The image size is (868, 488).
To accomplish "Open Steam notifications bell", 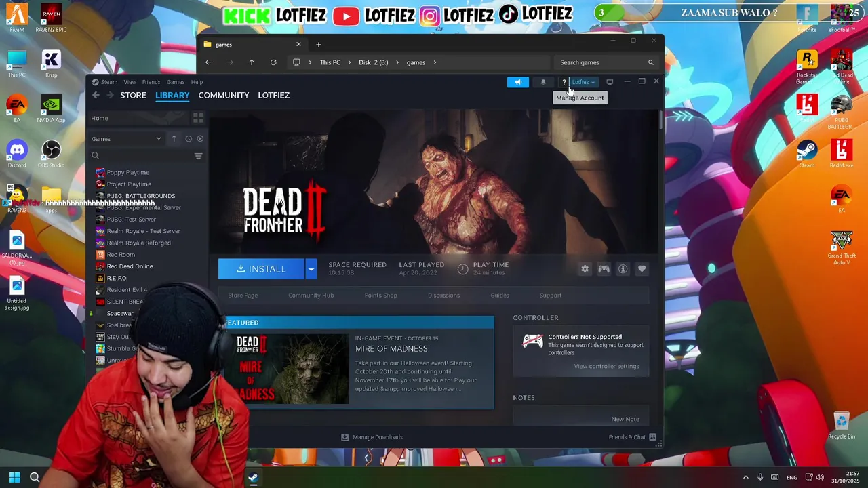I will 543,82.
